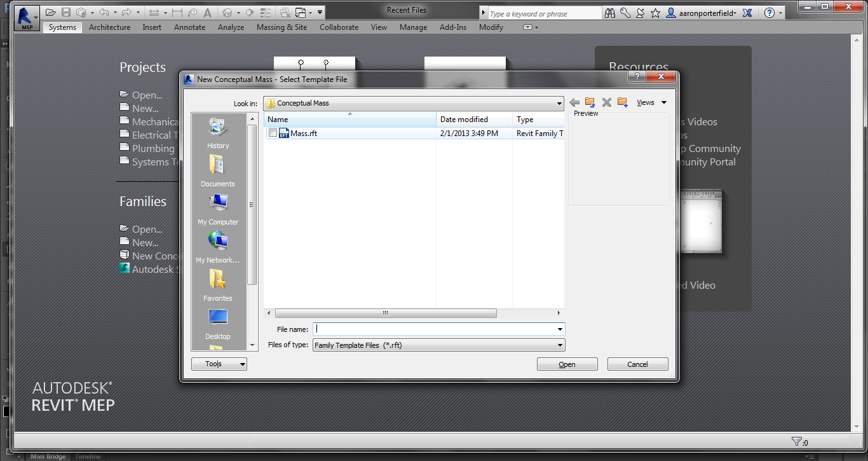Screen dimensions: 868x461
Task: Sort files by the Name column header
Action: [x=350, y=119]
